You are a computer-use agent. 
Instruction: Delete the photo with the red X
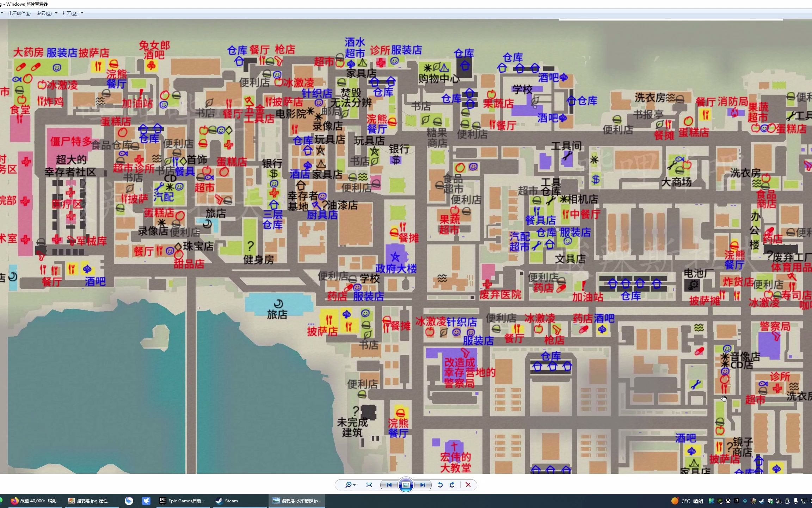point(468,485)
